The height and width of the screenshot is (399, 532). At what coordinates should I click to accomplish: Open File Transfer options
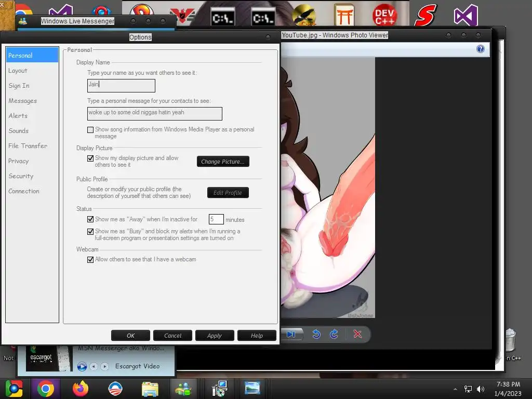point(32,146)
